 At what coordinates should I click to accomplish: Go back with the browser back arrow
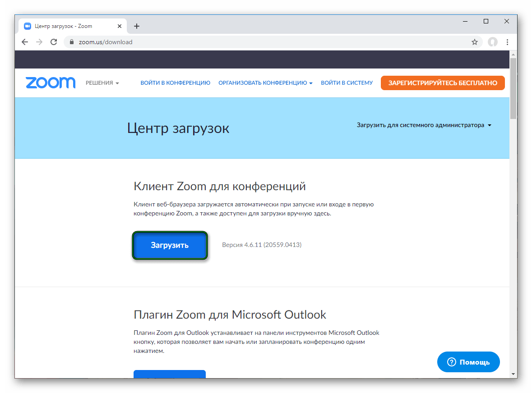[25, 42]
